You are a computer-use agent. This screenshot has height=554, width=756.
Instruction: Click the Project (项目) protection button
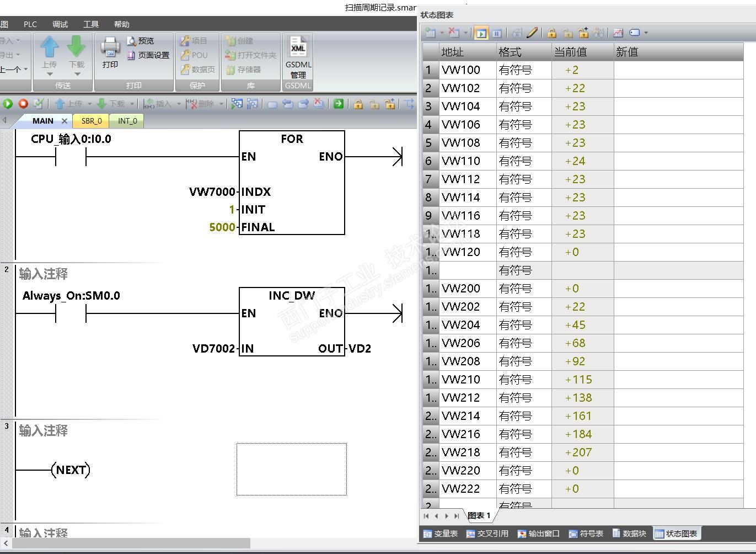tap(194, 41)
